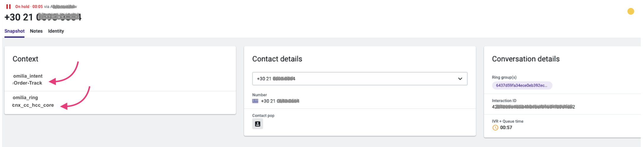The width and height of the screenshot is (644, 147).
Task: Expand the contact number dropdown chevron
Action: pyautogui.click(x=460, y=79)
